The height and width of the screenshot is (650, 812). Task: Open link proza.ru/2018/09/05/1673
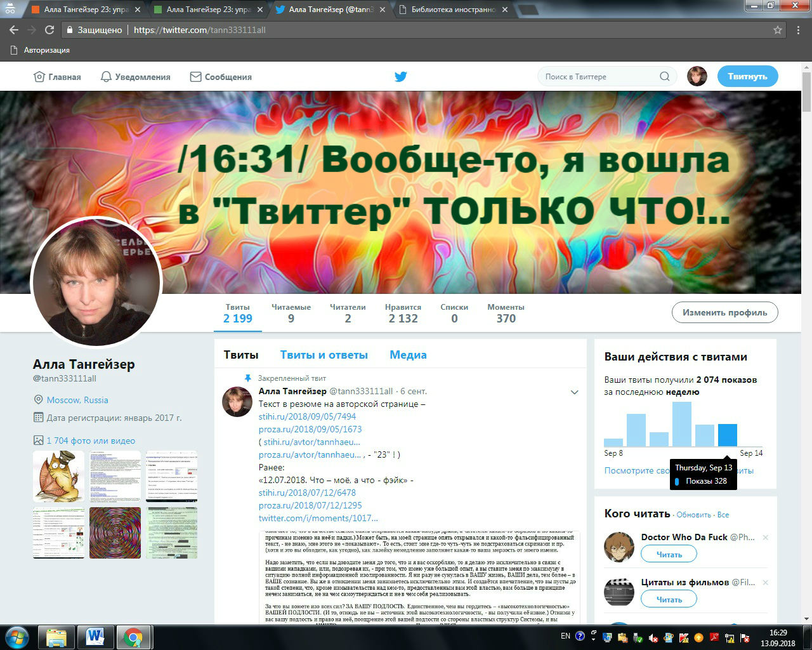point(310,429)
